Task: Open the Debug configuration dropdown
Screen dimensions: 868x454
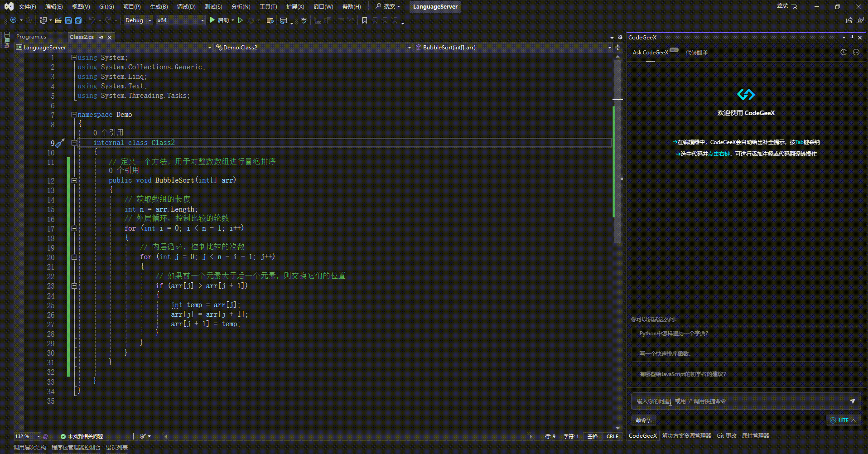Action: pyautogui.click(x=138, y=20)
